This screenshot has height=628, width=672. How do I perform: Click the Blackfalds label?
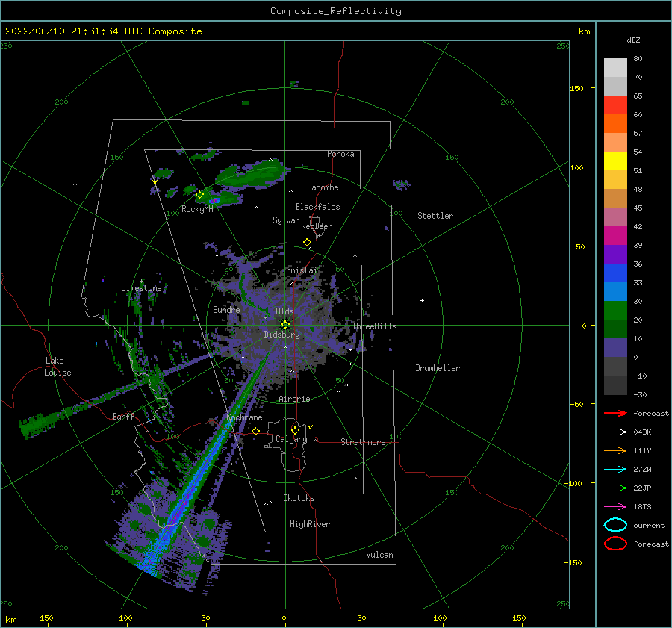click(317, 207)
